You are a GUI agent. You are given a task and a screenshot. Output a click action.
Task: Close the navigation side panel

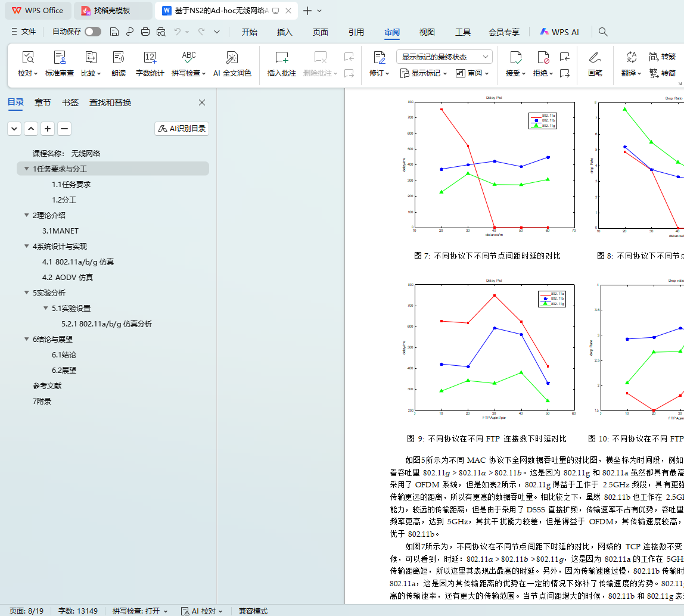pyautogui.click(x=202, y=102)
